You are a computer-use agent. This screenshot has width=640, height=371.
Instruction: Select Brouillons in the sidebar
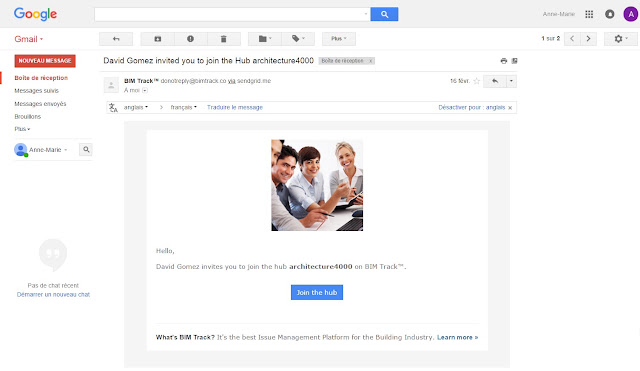27,116
